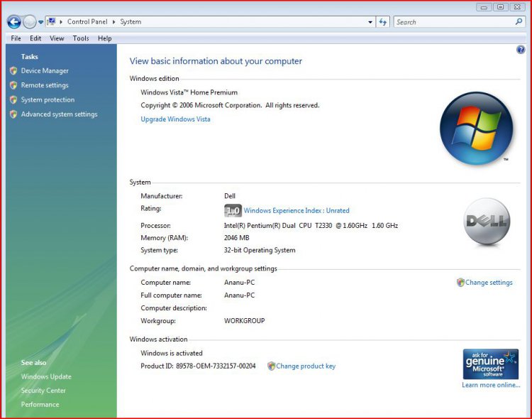Image resolution: width=532 pixels, height=419 pixels.
Task: Click the shield icon beside Device Manager
Action: pos(13,71)
